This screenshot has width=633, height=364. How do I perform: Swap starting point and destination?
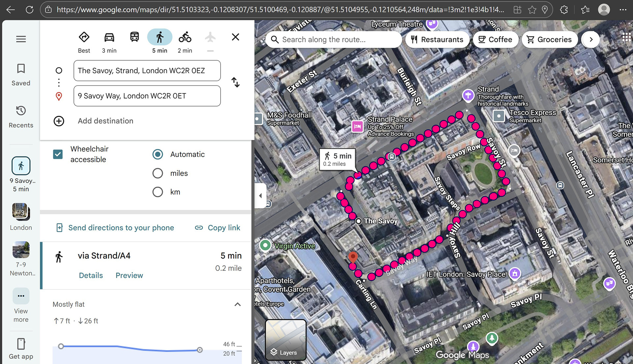(x=235, y=82)
